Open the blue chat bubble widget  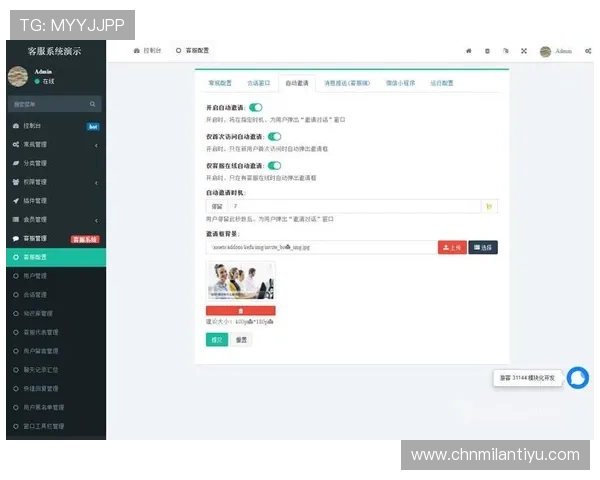pyautogui.click(x=578, y=378)
